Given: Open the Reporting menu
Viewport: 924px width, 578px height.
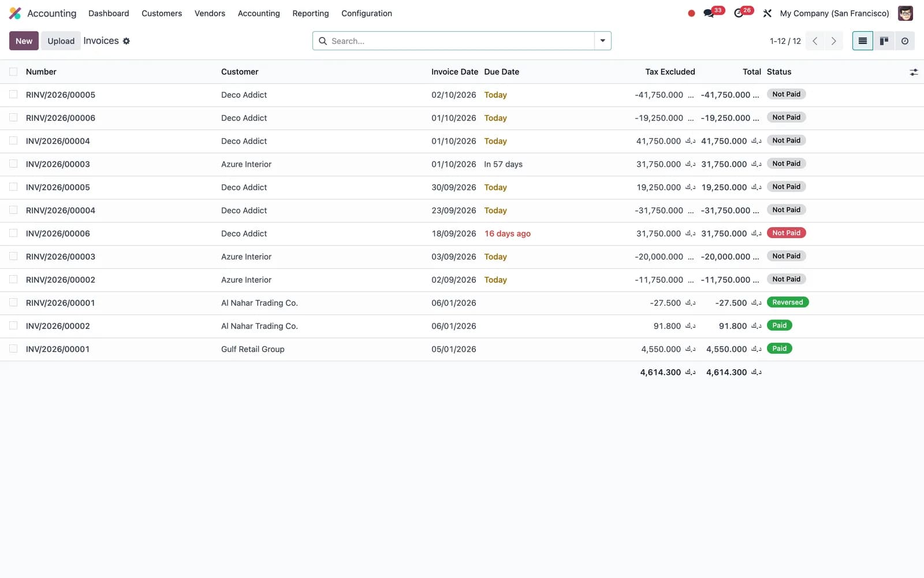Looking at the screenshot, I should (x=311, y=13).
